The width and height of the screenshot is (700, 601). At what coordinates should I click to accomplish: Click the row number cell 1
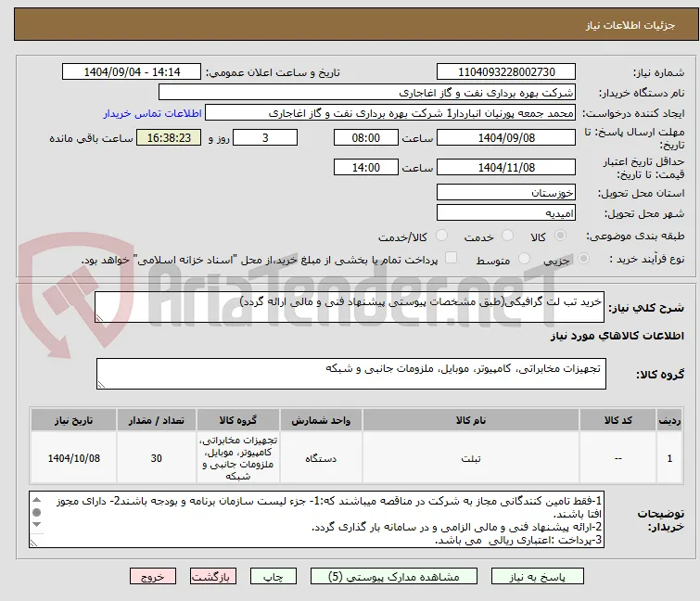pyautogui.click(x=669, y=458)
